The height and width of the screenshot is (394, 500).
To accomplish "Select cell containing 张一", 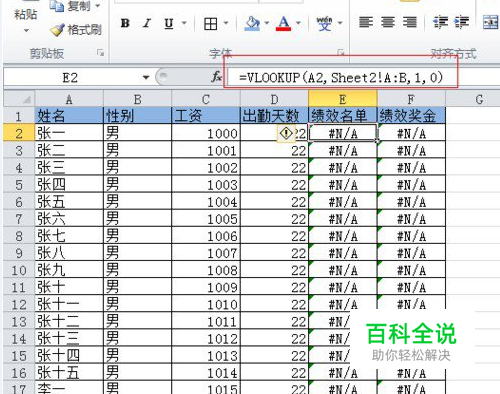I will click(x=69, y=133).
